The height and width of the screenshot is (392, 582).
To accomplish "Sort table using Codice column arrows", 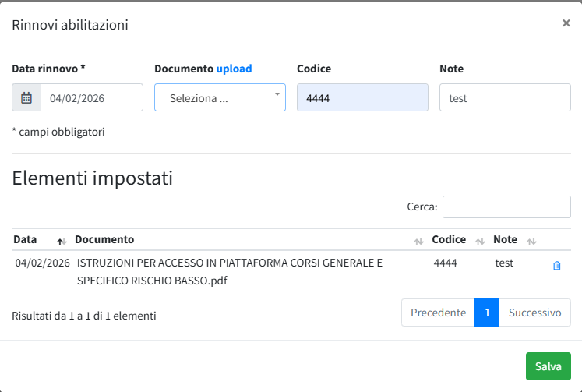I will point(480,241).
